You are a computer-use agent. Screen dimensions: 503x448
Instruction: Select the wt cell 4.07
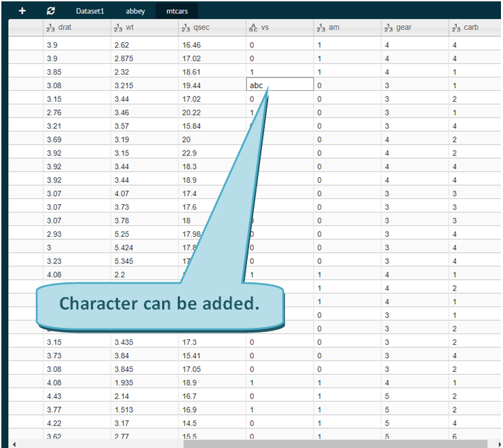pos(145,193)
